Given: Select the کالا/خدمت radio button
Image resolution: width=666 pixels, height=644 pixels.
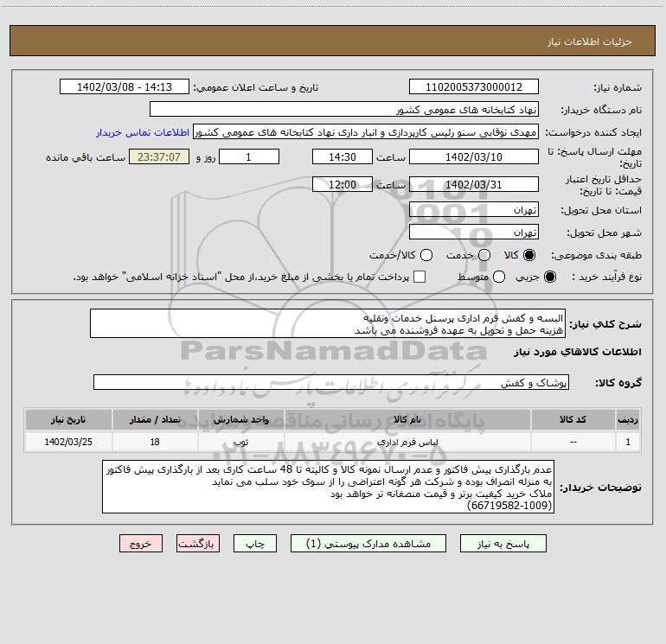Looking at the screenshot, I should coord(426,255).
